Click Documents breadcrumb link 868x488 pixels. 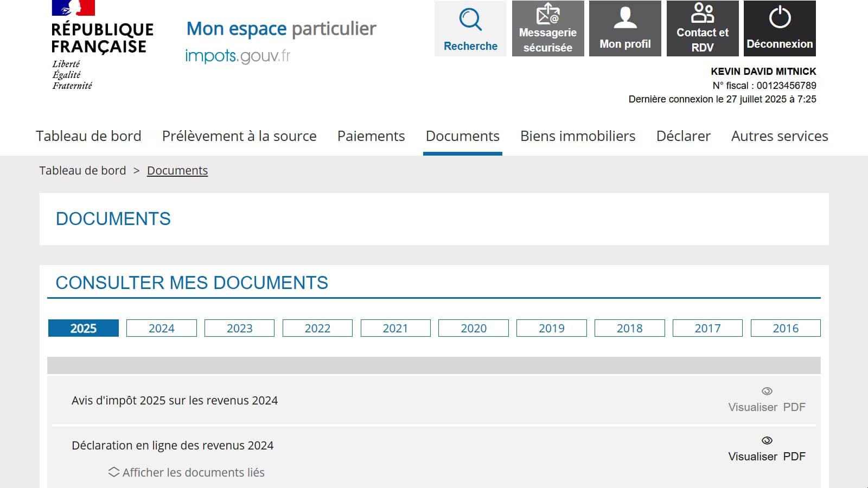177,170
